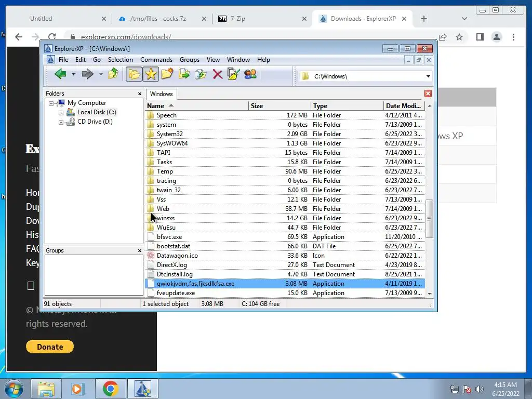Select the SysWOW64 folder row
The height and width of the screenshot is (399, 532).
click(x=285, y=143)
